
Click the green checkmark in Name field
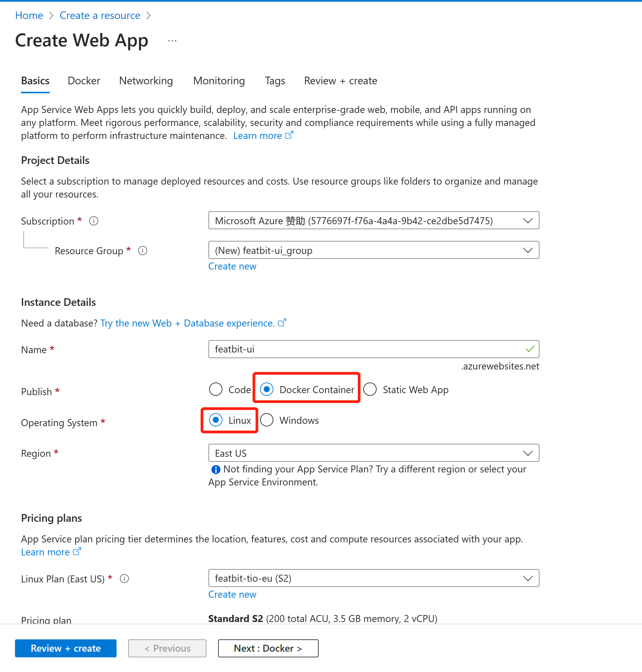530,349
